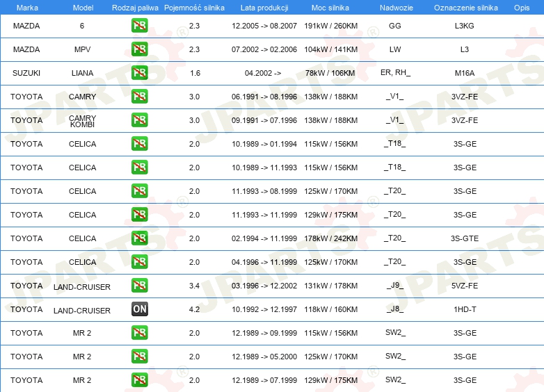
Task: Click the production dates 12.2005 -> 08.2007
Action: [264, 26]
